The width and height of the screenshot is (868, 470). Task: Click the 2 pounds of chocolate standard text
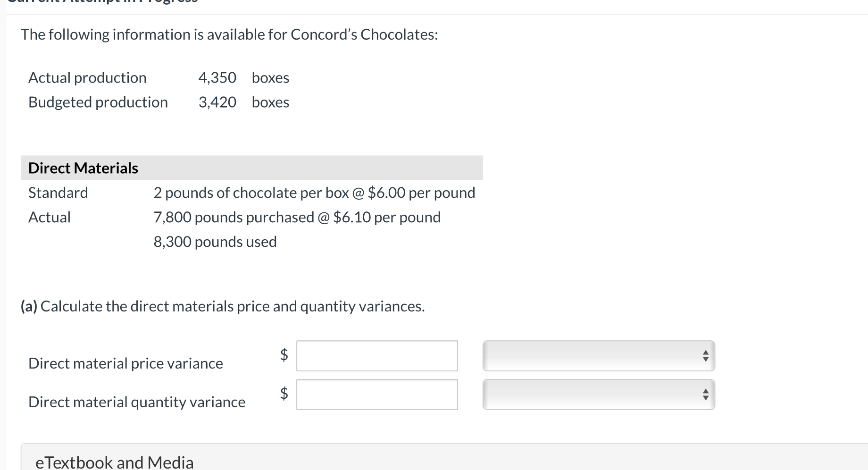(314, 193)
